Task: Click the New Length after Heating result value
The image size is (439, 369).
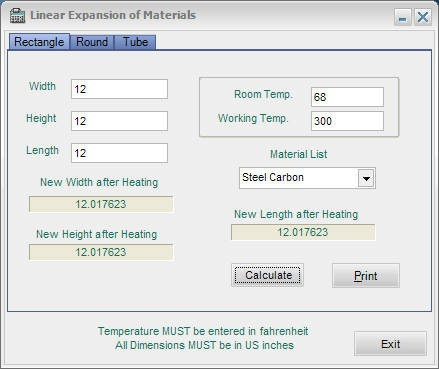Action: [303, 232]
